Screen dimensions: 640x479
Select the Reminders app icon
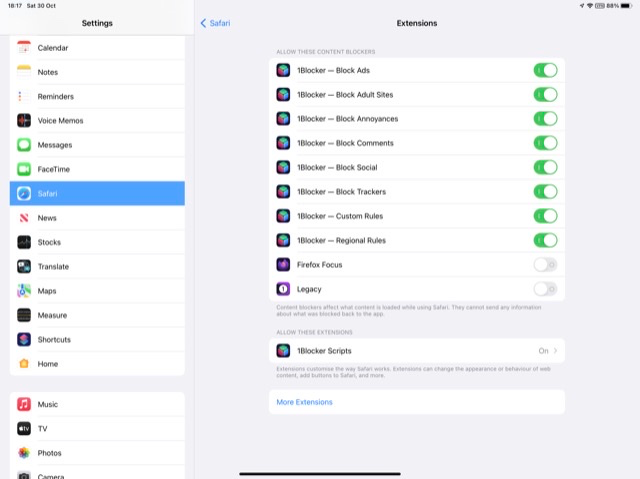(24, 96)
